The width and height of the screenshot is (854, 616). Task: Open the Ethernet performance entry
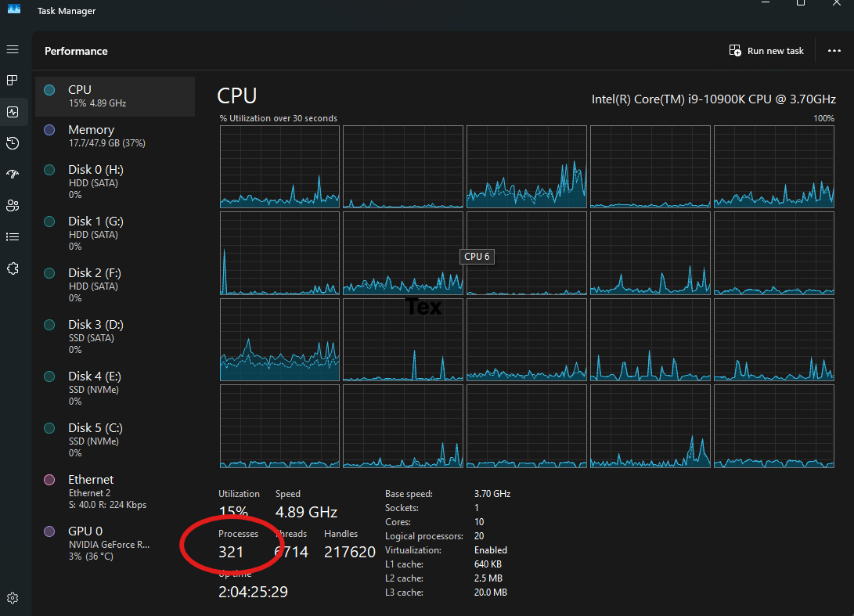pyautogui.click(x=114, y=492)
